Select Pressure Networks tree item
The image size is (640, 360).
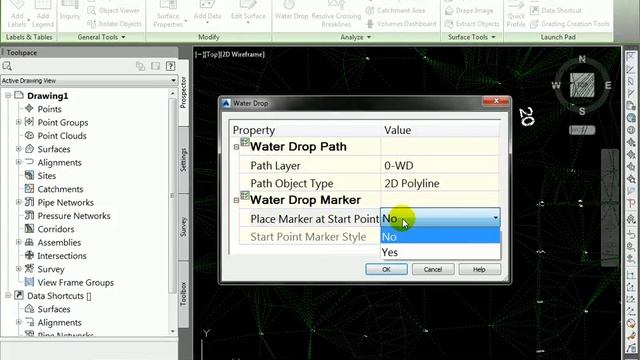point(74,216)
